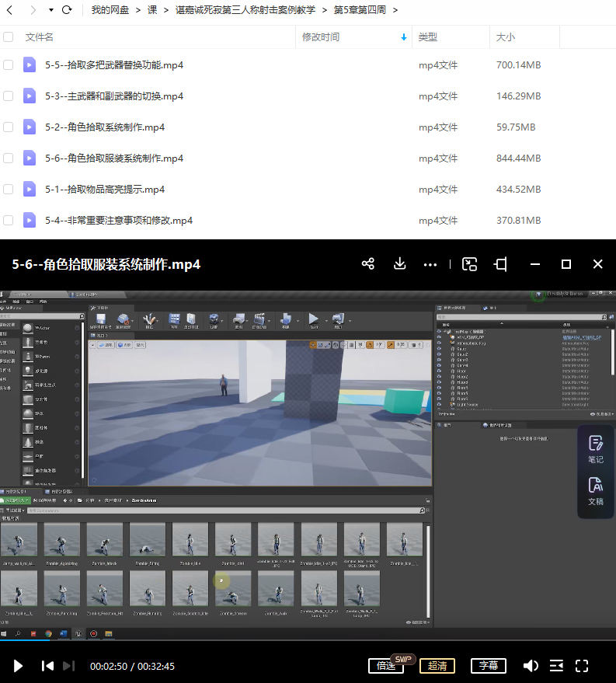Click the share icon in player header
This screenshot has height=683, width=616.
tap(368, 264)
